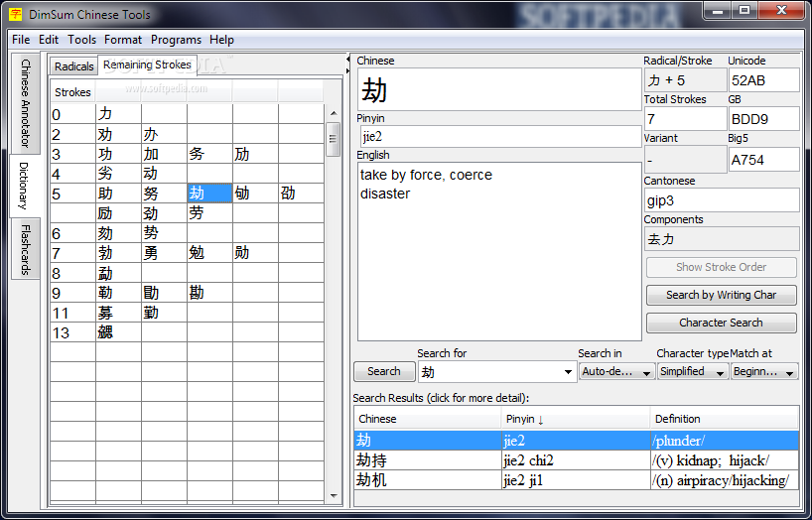This screenshot has width=812, height=520.
Task: Select character 办 in stroke row 2
Action: click(x=164, y=134)
